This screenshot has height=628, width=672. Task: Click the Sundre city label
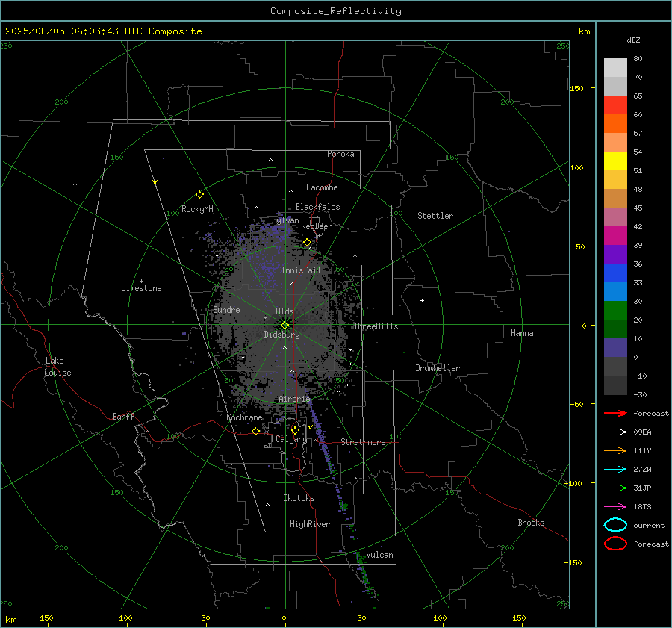(x=226, y=309)
